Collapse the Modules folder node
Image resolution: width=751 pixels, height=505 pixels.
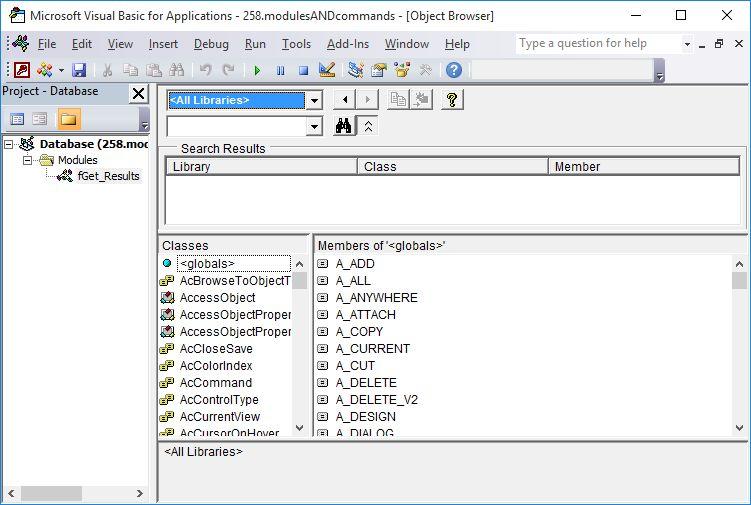(27, 160)
